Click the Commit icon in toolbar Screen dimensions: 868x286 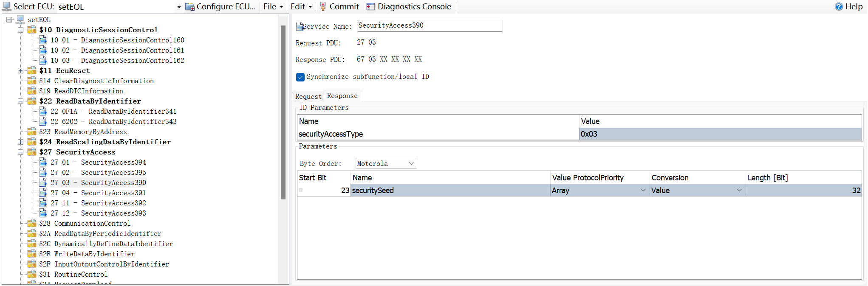(x=323, y=6)
